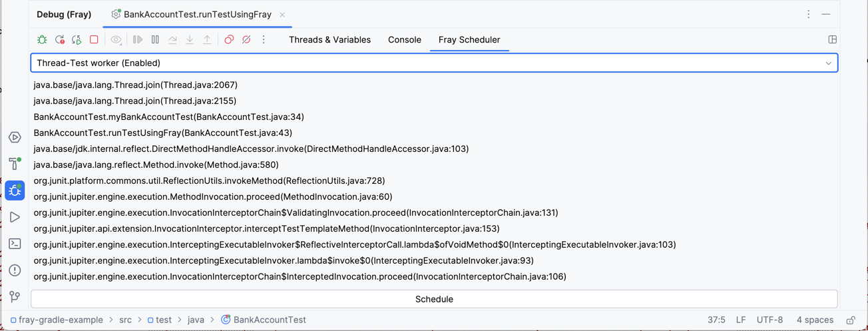Viewport: 868px width, 331px height.
Task: Click the Step Out icon
Action: (x=207, y=40)
